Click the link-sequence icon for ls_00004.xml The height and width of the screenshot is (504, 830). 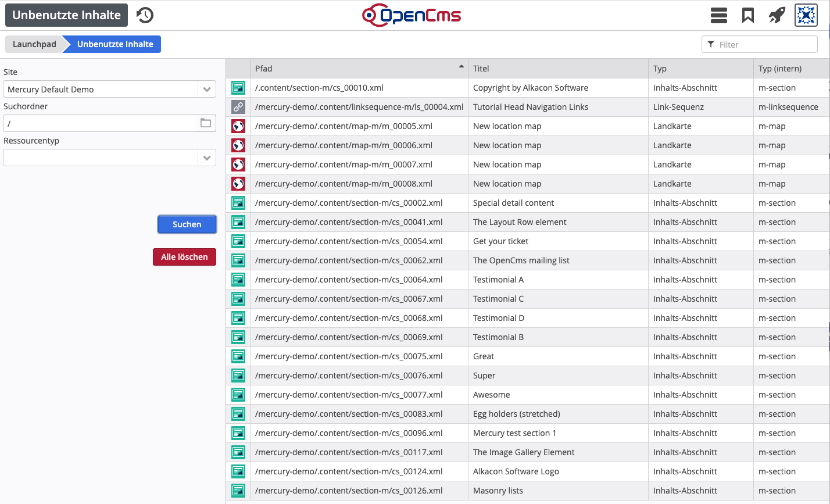238,107
